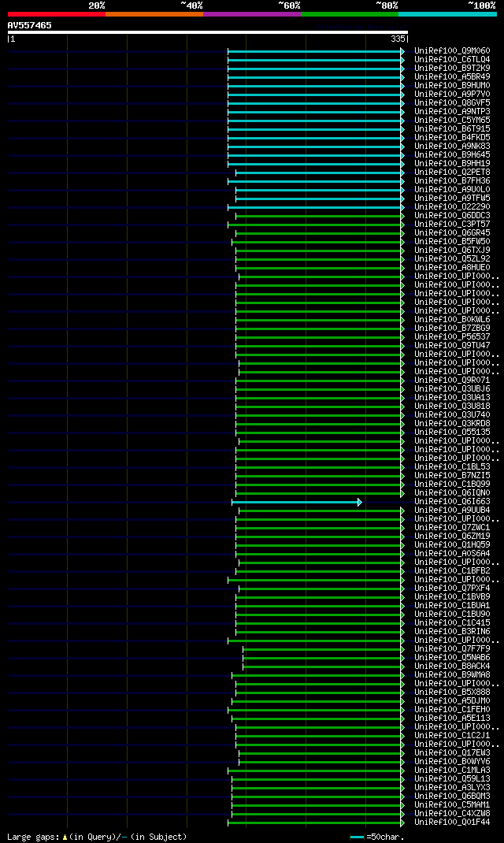Select UniRef100_Q8GVF5 subject label
The image size is (504, 843).
tap(452, 103)
